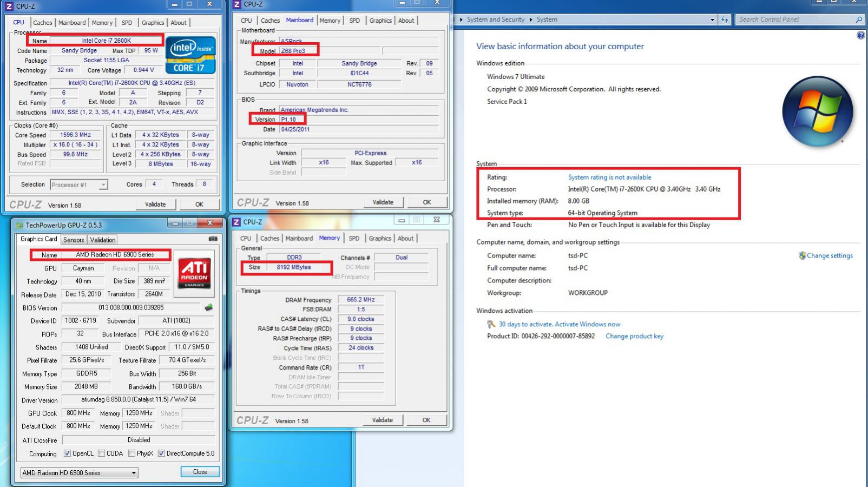This screenshot has width=868, height=487.
Task: Click the keys icon beside activation link
Action: [491, 324]
